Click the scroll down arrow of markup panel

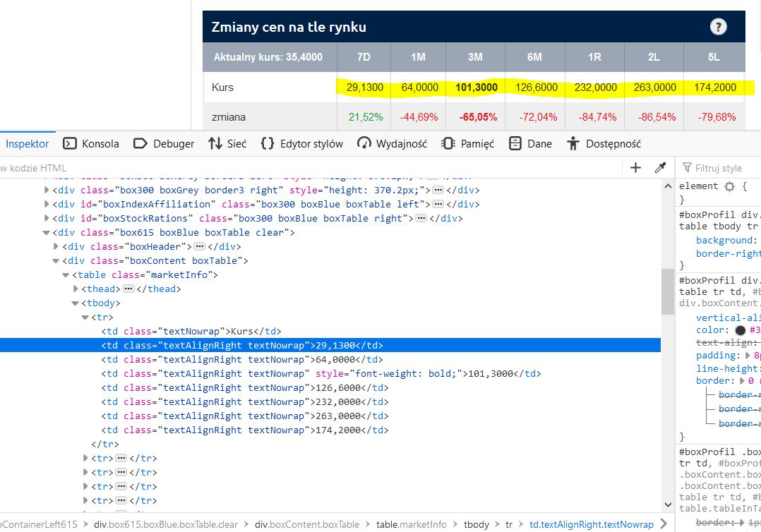tap(668, 504)
